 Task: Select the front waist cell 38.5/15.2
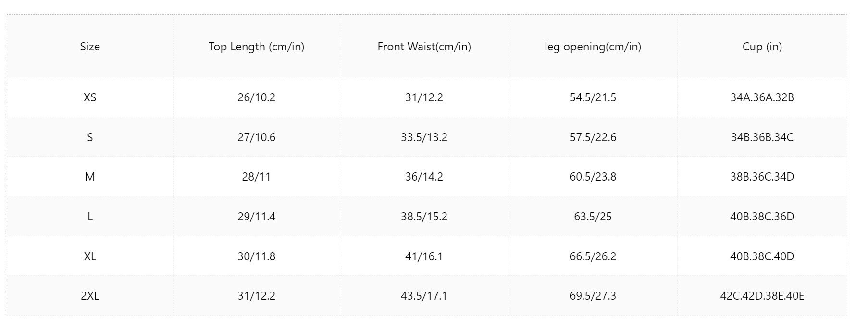(424, 217)
